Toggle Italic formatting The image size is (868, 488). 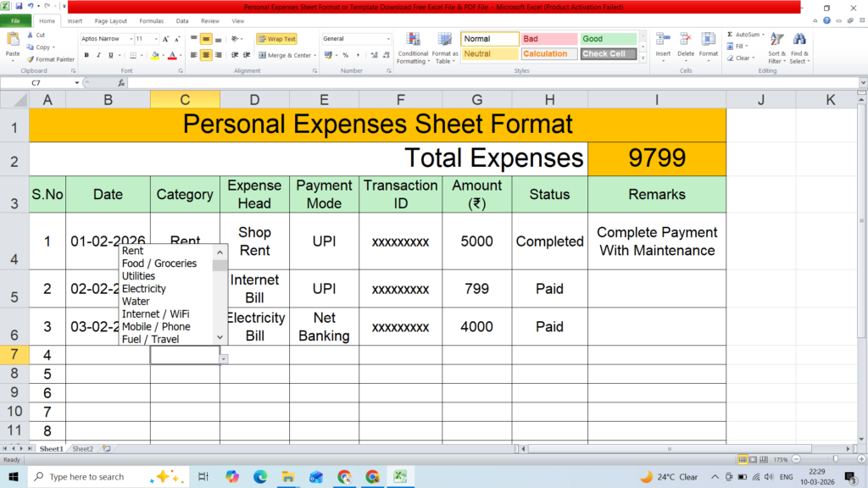pos(98,55)
